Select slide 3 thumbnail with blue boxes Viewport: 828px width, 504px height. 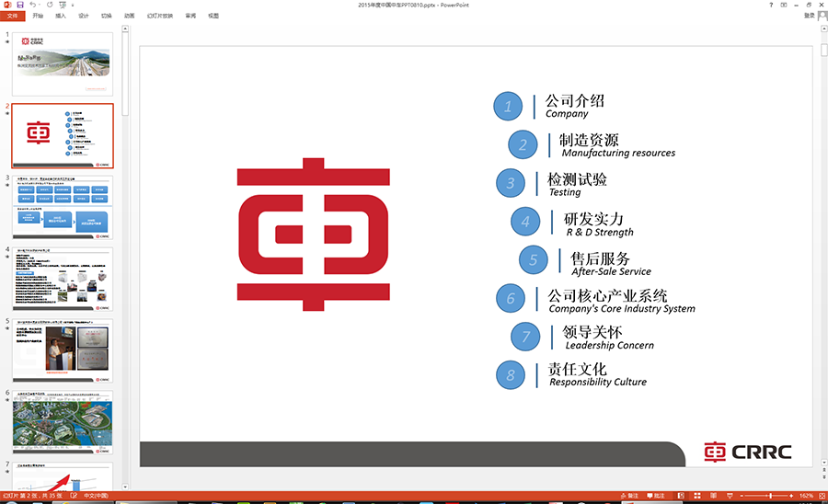coord(63,208)
